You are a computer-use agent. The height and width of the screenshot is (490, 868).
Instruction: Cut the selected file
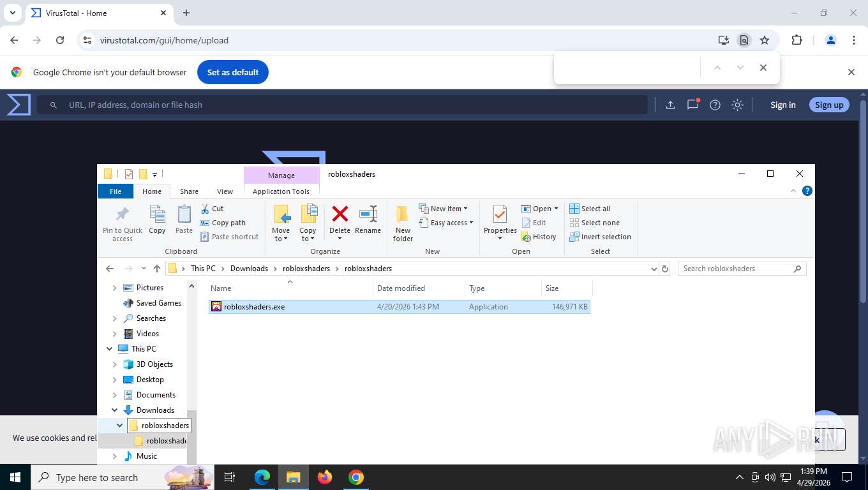coord(212,209)
